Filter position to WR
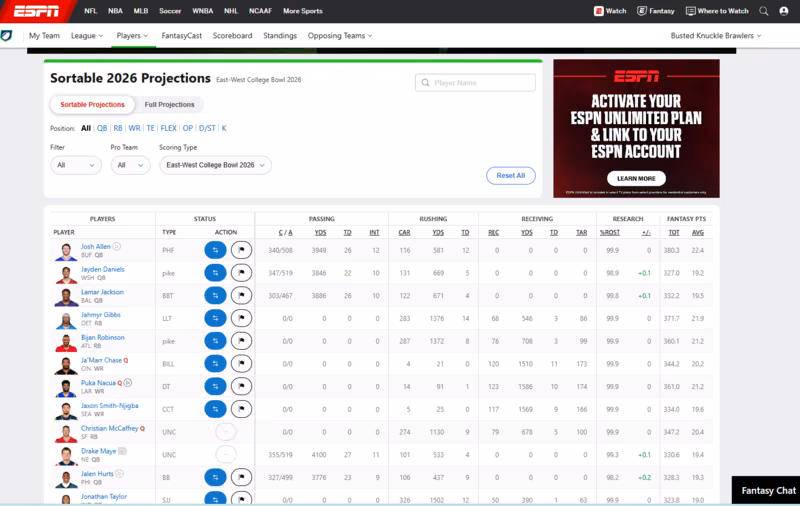Viewport: 800px width, 506px height. [x=134, y=129]
